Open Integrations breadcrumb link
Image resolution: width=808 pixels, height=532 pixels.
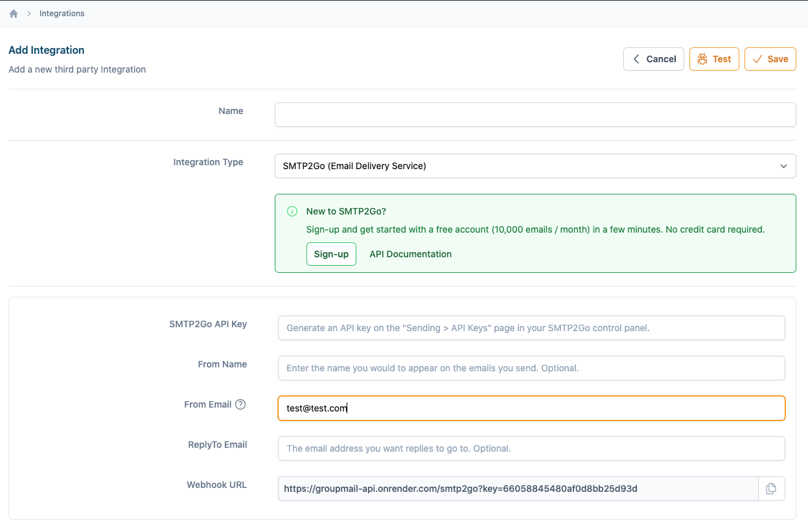click(x=62, y=14)
